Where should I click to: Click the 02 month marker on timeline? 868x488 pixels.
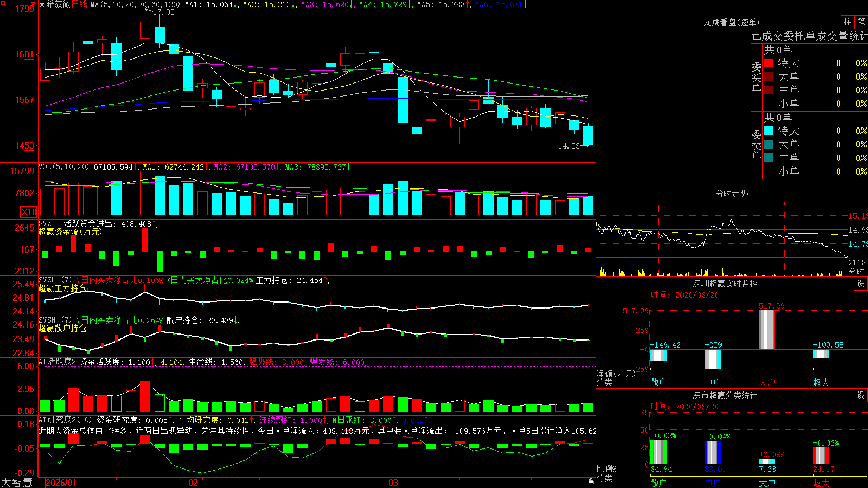click(x=193, y=483)
